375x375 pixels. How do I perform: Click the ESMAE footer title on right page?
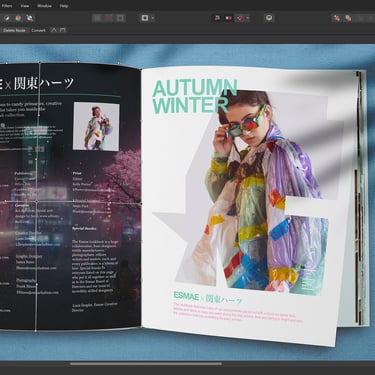(186, 295)
